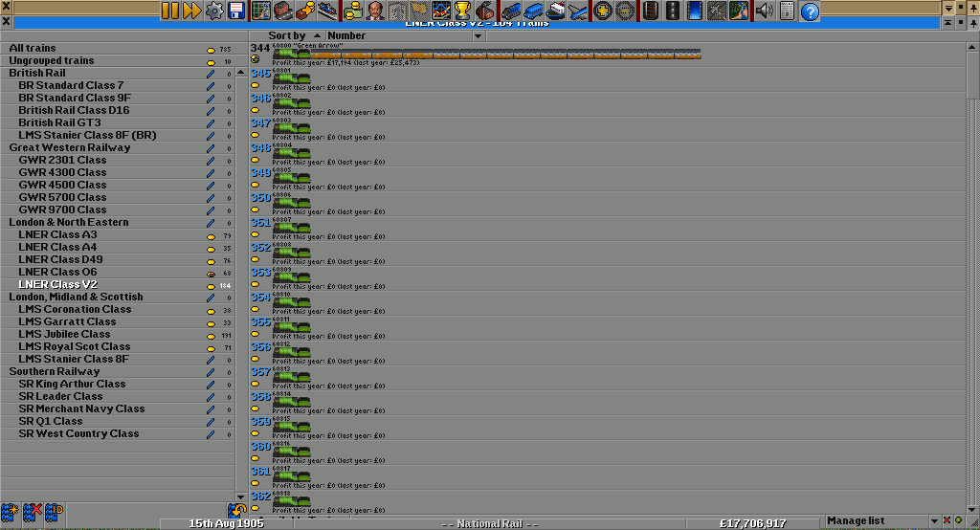This screenshot has height=530, width=980.
Task: Open the save game floppy icon
Action: 236,11
